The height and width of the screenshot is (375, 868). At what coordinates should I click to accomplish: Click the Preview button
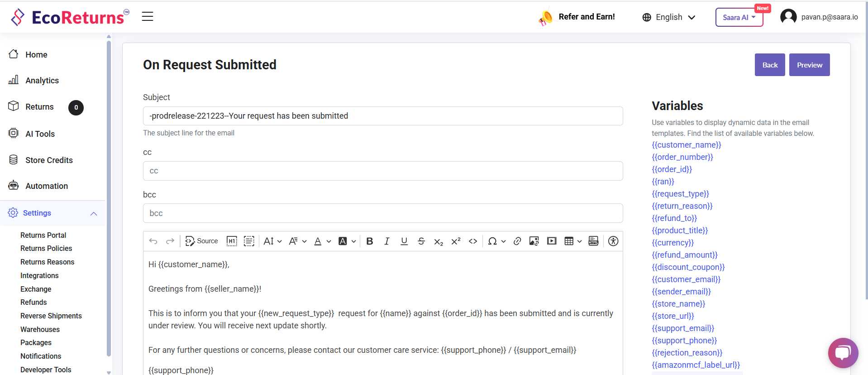tap(809, 65)
